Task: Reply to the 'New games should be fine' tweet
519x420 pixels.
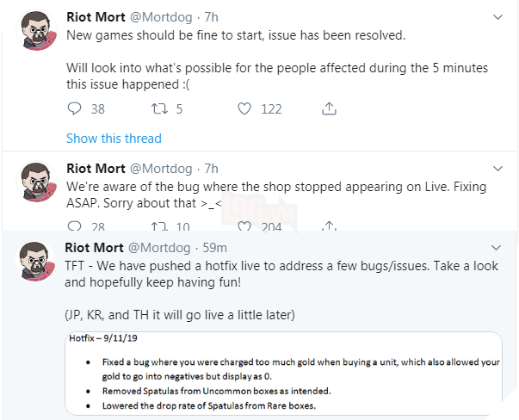Action: (x=74, y=108)
